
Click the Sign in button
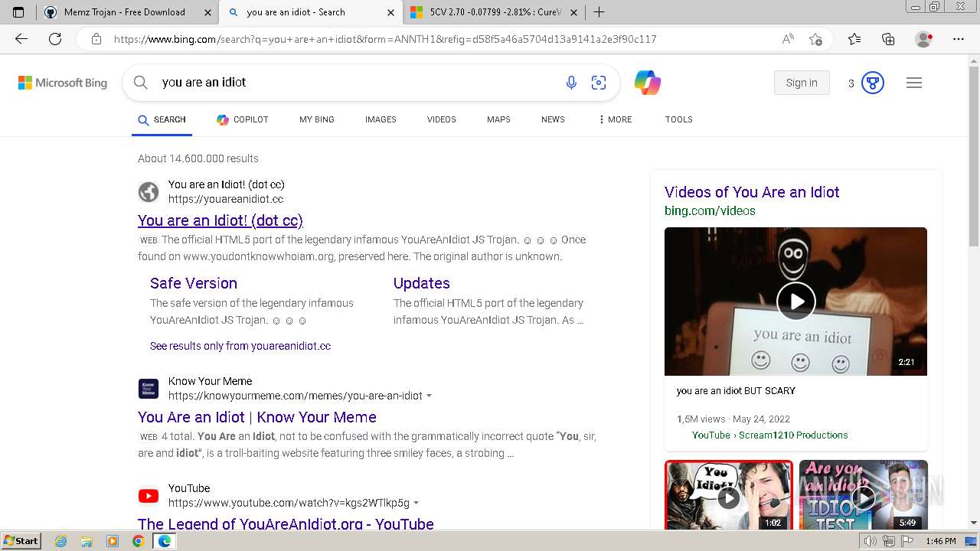802,83
